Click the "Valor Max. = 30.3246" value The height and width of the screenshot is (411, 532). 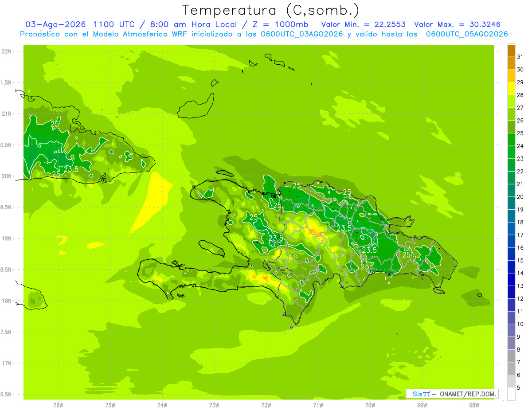point(458,24)
